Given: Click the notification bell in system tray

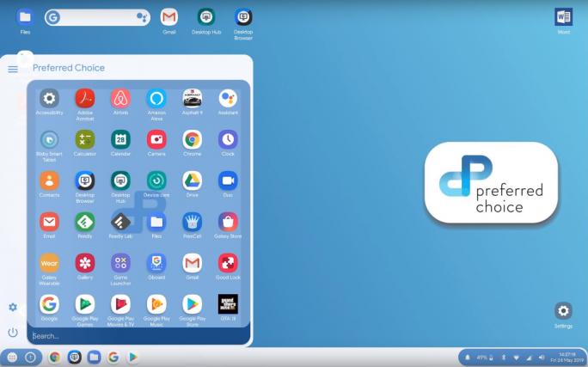Looking at the screenshot, I should [x=468, y=358].
